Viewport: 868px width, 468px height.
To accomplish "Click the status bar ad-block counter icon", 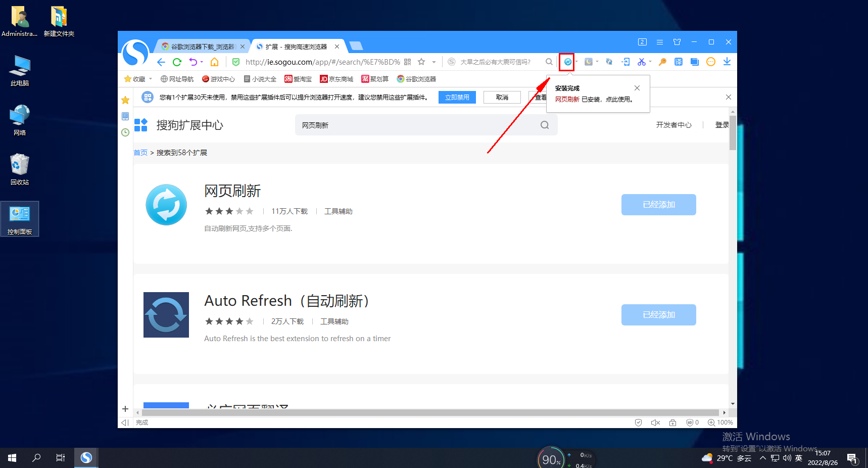I will tap(693, 423).
